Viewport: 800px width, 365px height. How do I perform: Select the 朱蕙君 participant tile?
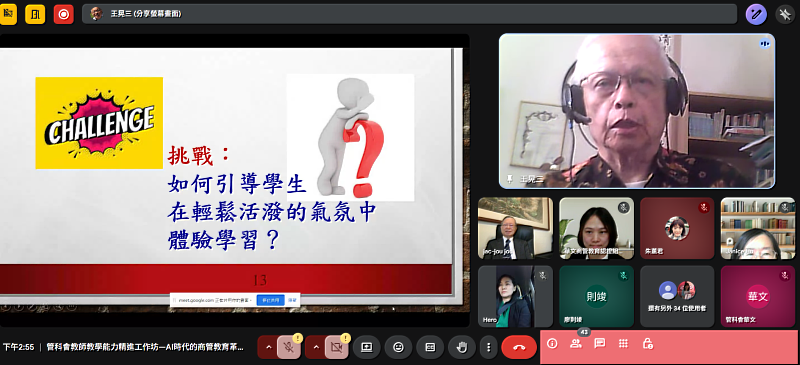[677, 228]
